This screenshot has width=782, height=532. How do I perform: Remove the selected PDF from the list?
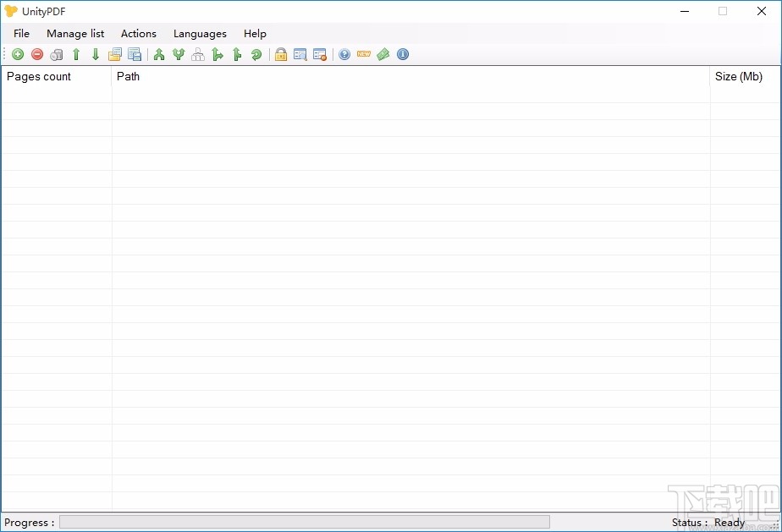tap(36, 54)
